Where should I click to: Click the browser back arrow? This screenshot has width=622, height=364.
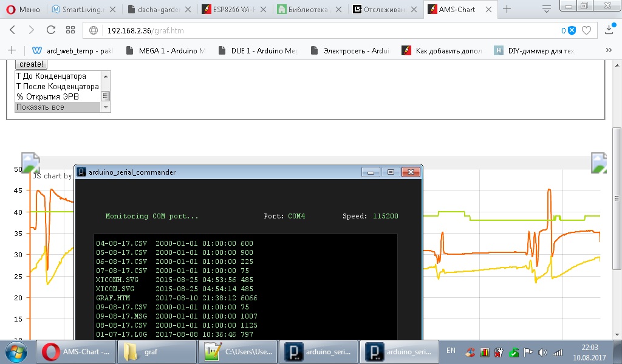[13, 30]
